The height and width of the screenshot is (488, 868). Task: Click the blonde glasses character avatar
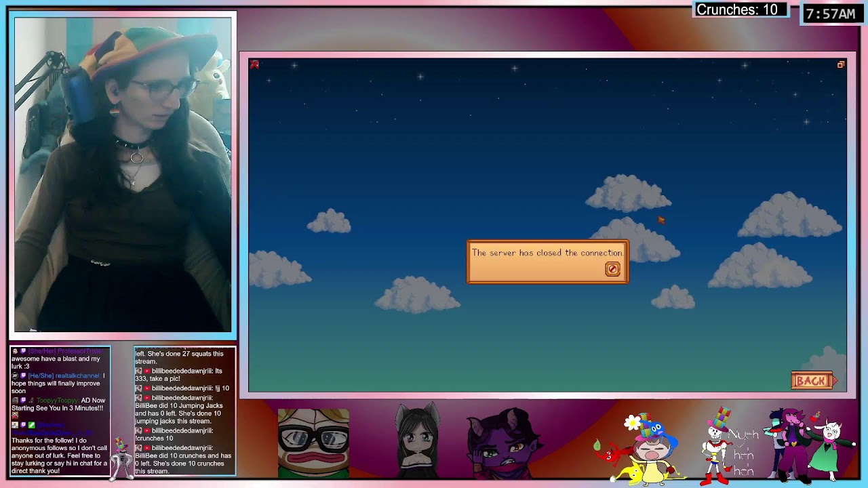[313, 443]
